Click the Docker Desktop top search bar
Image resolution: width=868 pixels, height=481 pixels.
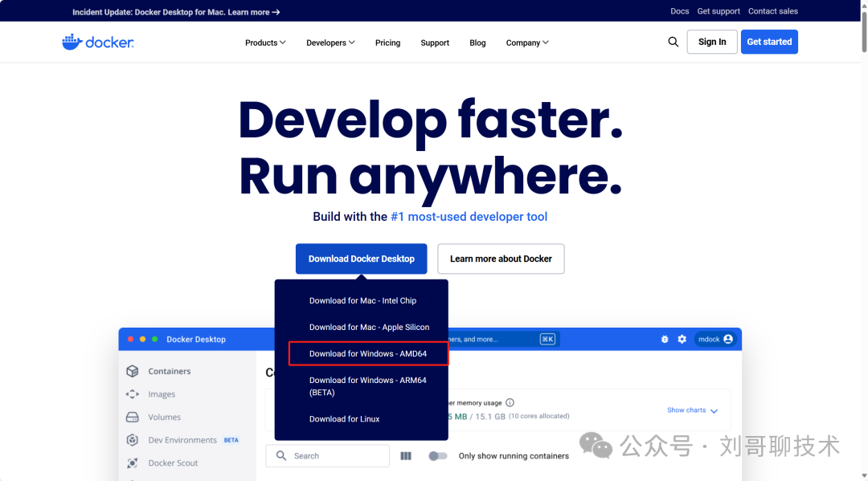(502, 339)
